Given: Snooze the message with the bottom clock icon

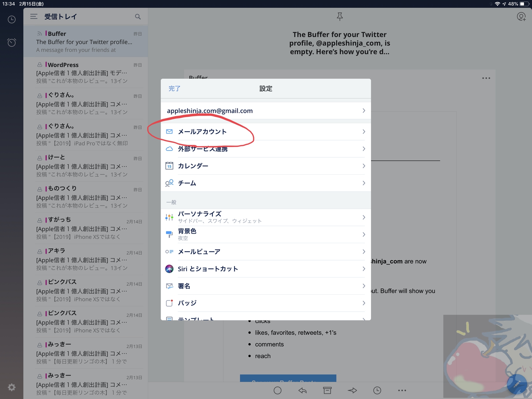Looking at the screenshot, I should coord(377,390).
